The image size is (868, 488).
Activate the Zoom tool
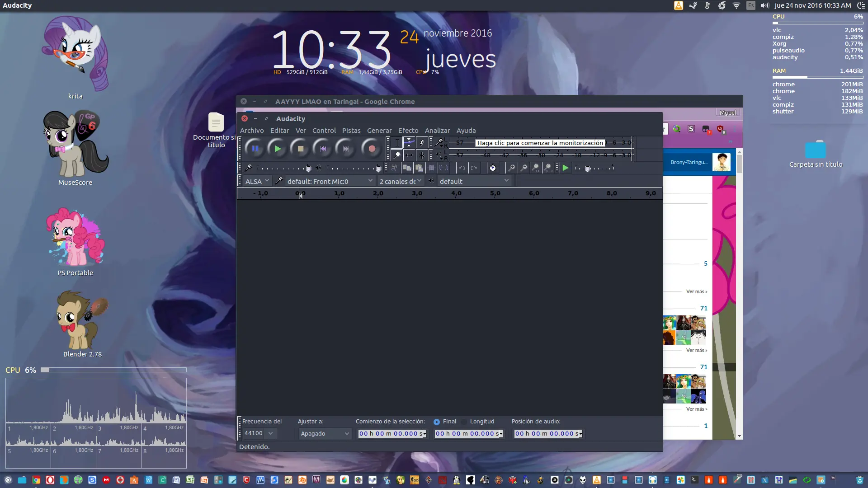pyautogui.click(x=397, y=155)
